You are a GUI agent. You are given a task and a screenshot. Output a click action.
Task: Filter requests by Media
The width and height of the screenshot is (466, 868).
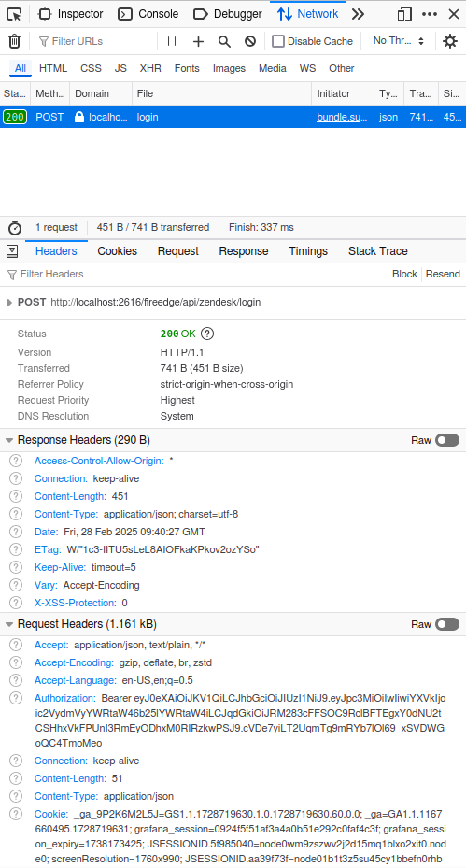pos(273,68)
